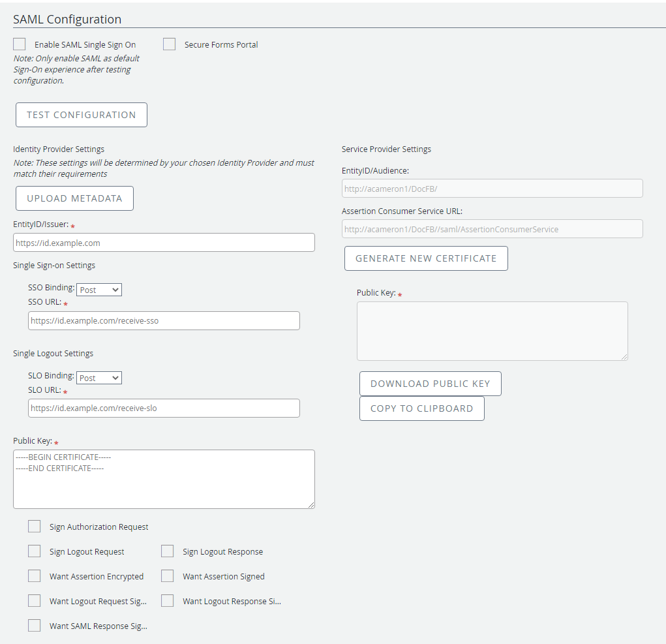Click the SAML Configuration heading
The height and width of the screenshot is (644, 666).
tap(67, 19)
